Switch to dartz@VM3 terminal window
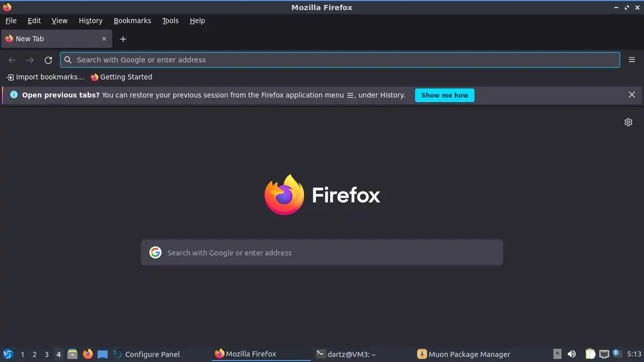Image resolution: width=644 pixels, height=362 pixels. click(363, 354)
